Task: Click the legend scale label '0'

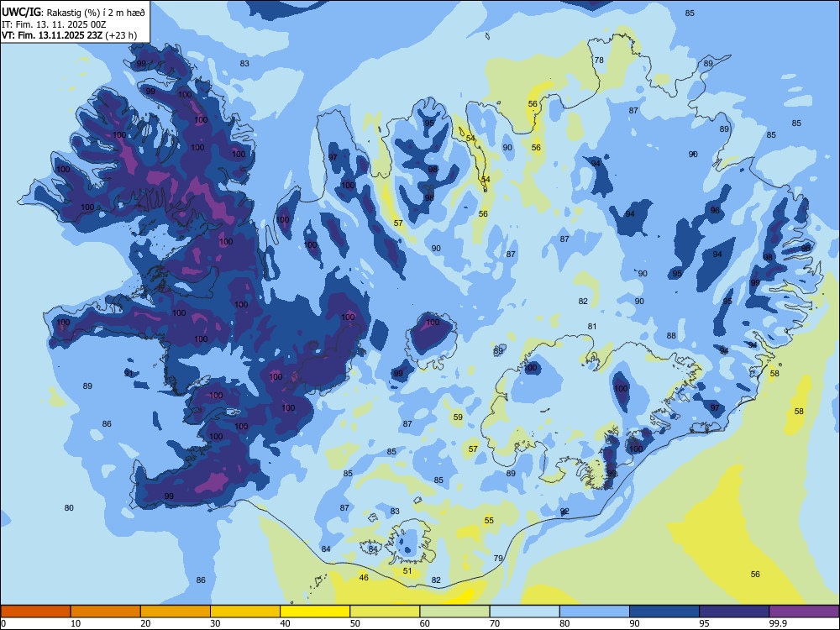Action: (3, 623)
